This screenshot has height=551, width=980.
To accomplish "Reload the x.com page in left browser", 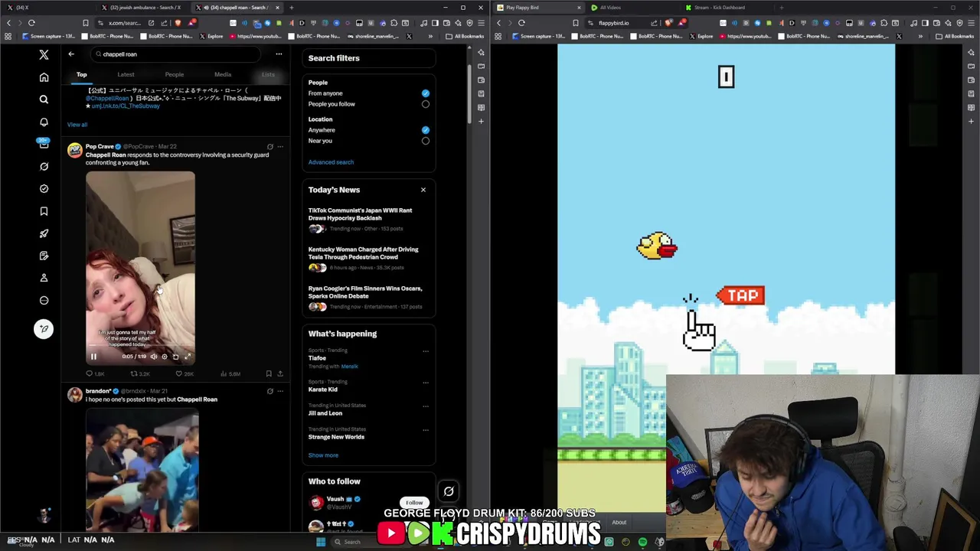I will pyautogui.click(x=31, y=23).
